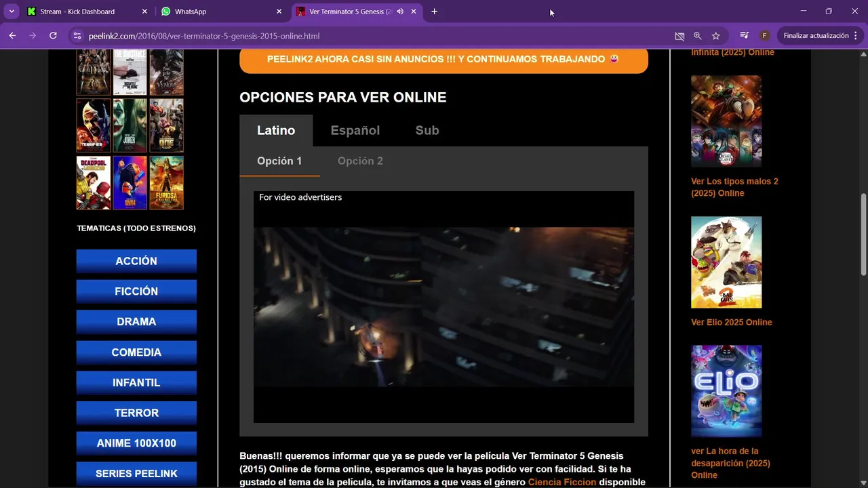The image size is (868, 488).
Task: Click the browser forward arrow
Action: pyautogui.click(x=33, y=36)
